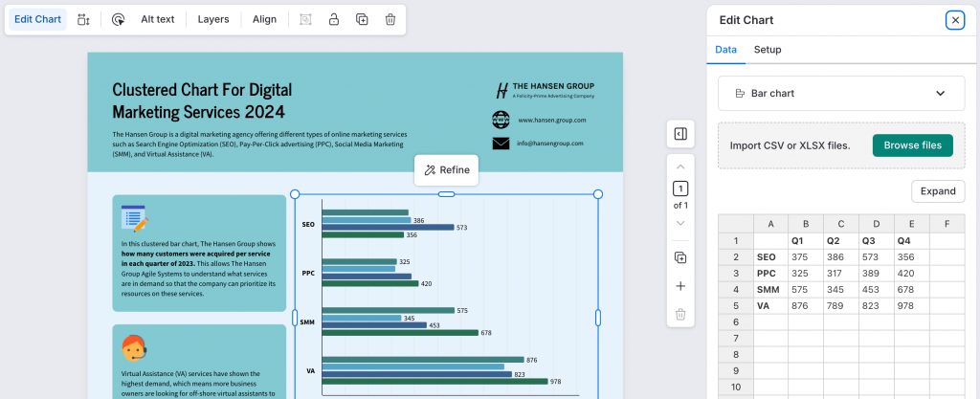Click the headset assistant illustration icon
The width and height of the screenshot is (980, 399).
pos(134,347)
